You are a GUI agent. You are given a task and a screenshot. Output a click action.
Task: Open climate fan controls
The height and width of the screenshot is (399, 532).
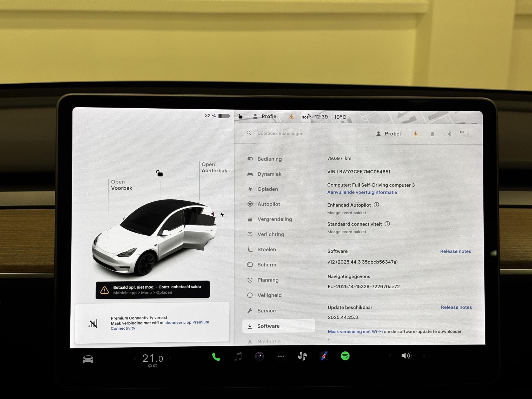click(x=302, y=356)
